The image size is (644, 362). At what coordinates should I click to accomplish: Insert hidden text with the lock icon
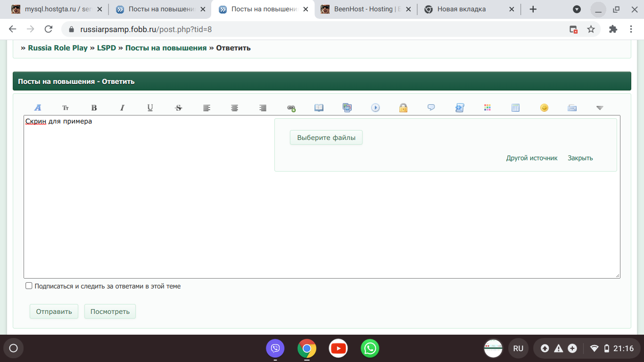[x=403, y=108]
